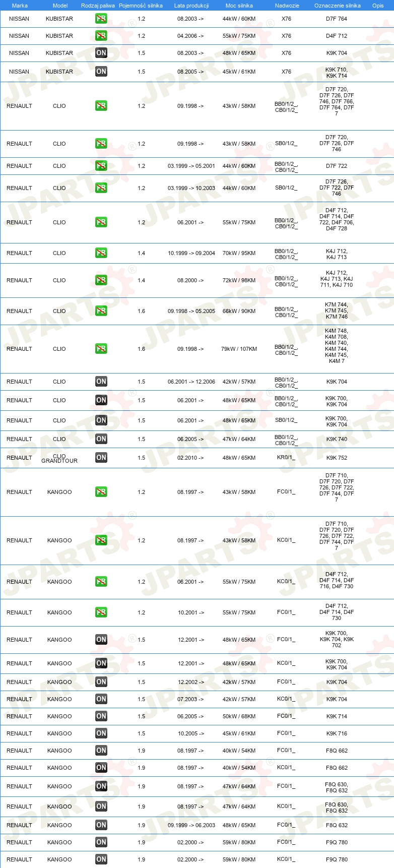Select the engine code cell K9K 710, K9K 714

[337, 73]
